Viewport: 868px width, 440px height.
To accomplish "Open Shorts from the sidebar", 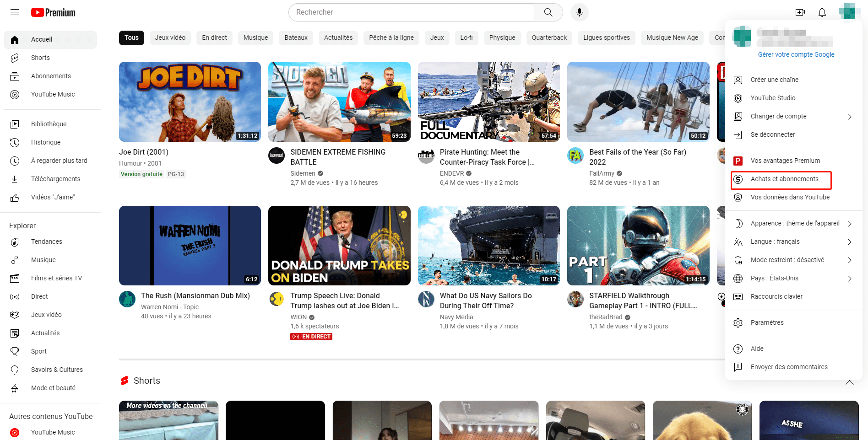I will [x=50, y=58].
